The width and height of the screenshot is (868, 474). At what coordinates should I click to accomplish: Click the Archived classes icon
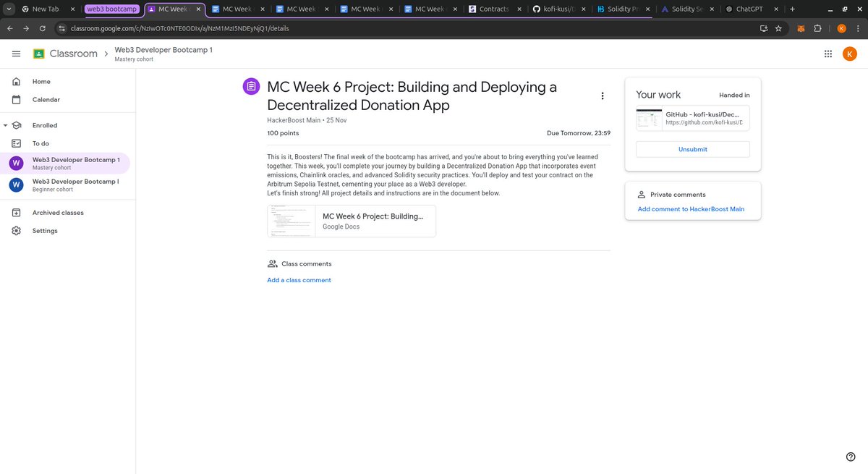coord(17,213)
